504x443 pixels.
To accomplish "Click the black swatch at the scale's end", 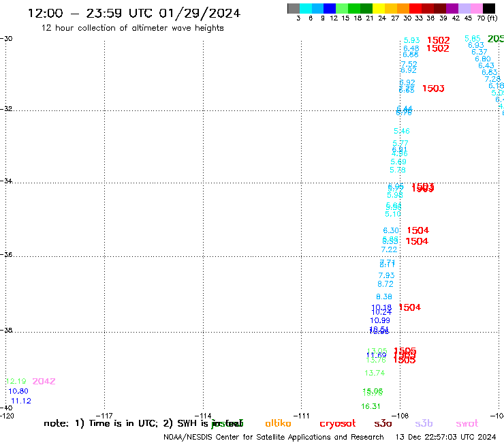I will click(x=488, y=8).
